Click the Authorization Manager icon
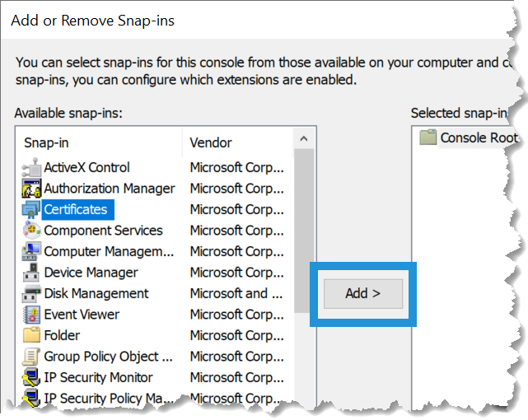 [31, 189]
